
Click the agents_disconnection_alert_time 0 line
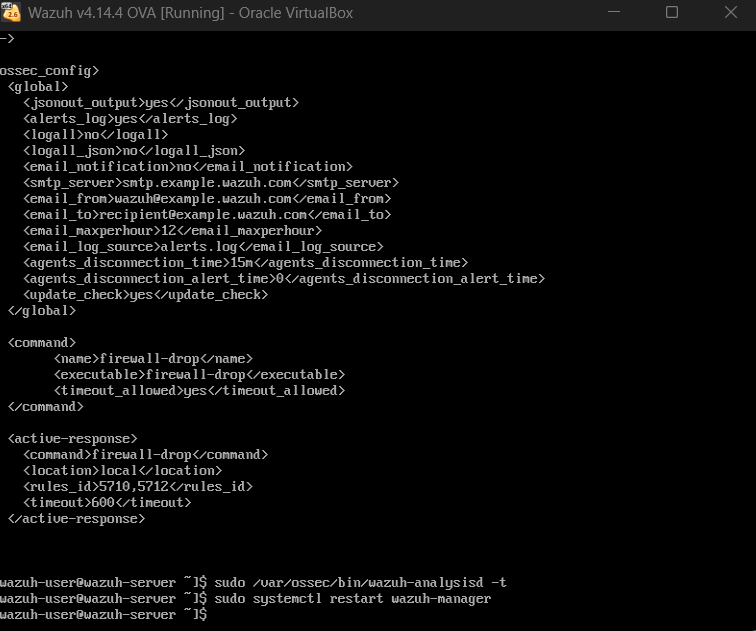pos(284,279)
